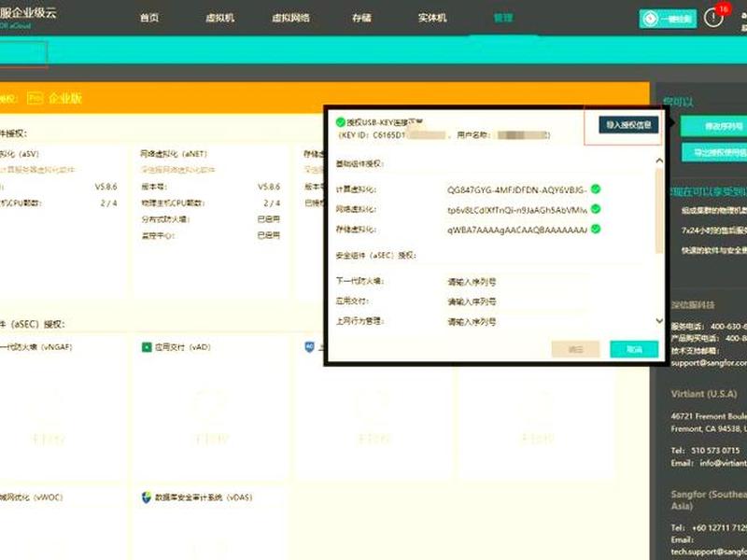Click the 修改序列号 button in sidebar
Screen dimensions: 747x560
pyautogui.click(x=714, y=126)
